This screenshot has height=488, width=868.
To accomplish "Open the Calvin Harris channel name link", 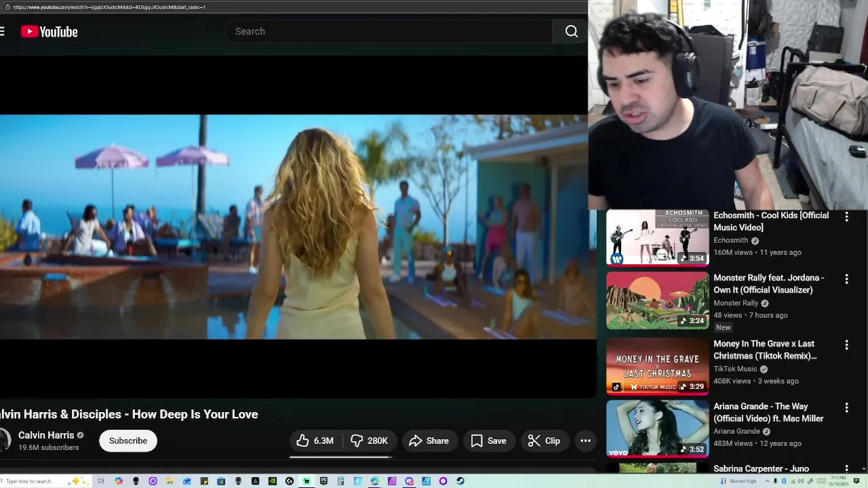I will 46,435.
